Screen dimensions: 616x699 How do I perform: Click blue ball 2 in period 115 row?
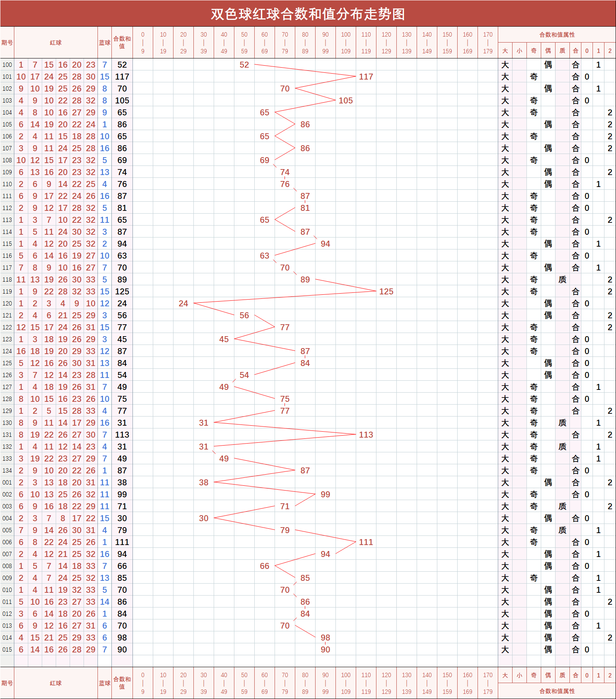coord(104,243)
